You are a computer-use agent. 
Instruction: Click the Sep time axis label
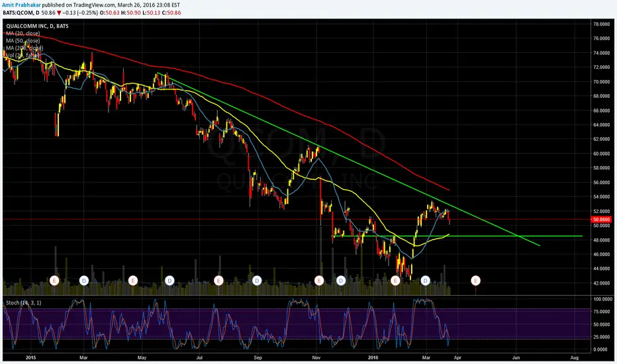258,357
